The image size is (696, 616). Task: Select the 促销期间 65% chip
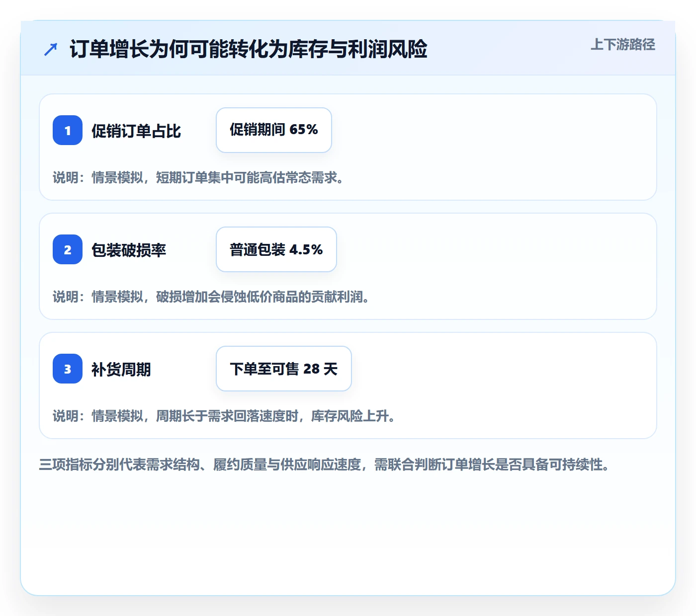(274, 130)
